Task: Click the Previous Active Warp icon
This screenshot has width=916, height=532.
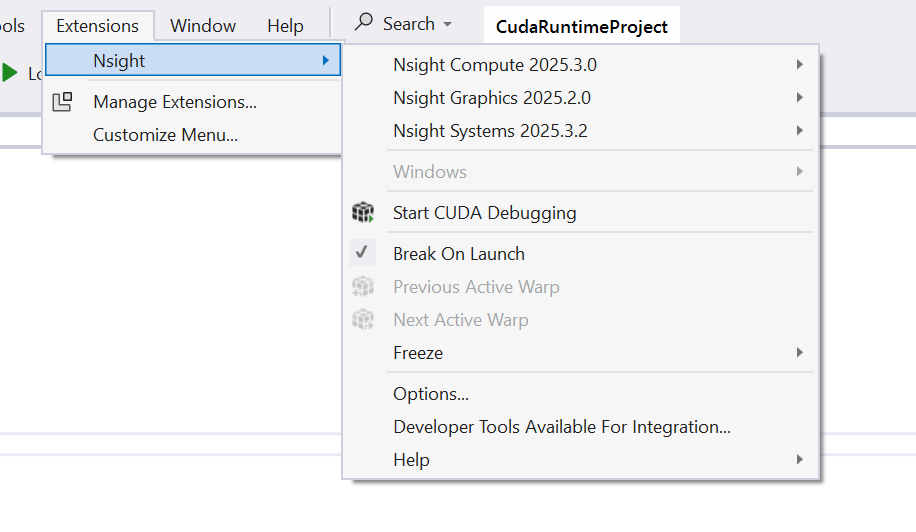Action: 363,287
